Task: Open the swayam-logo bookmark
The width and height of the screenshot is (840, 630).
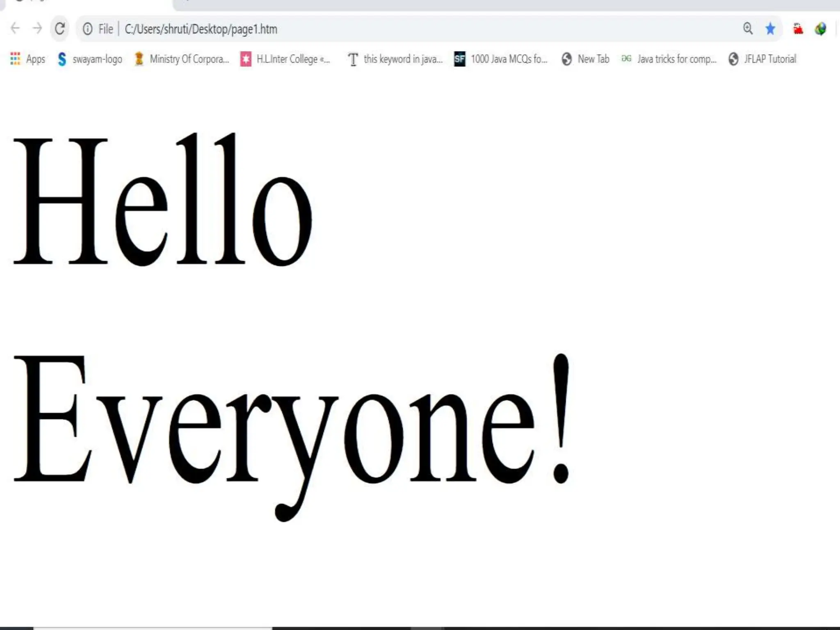Action: coord(90,59)
